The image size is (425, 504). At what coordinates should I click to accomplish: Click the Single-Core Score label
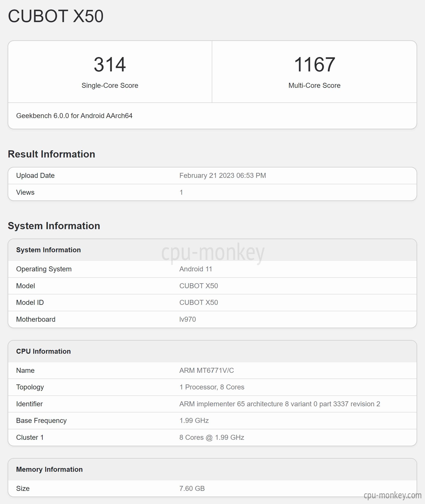coord(110,85)
